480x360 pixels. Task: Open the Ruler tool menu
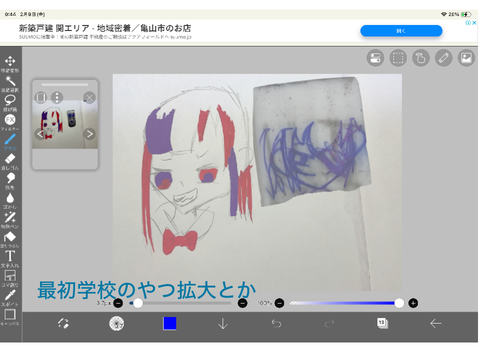444,58
